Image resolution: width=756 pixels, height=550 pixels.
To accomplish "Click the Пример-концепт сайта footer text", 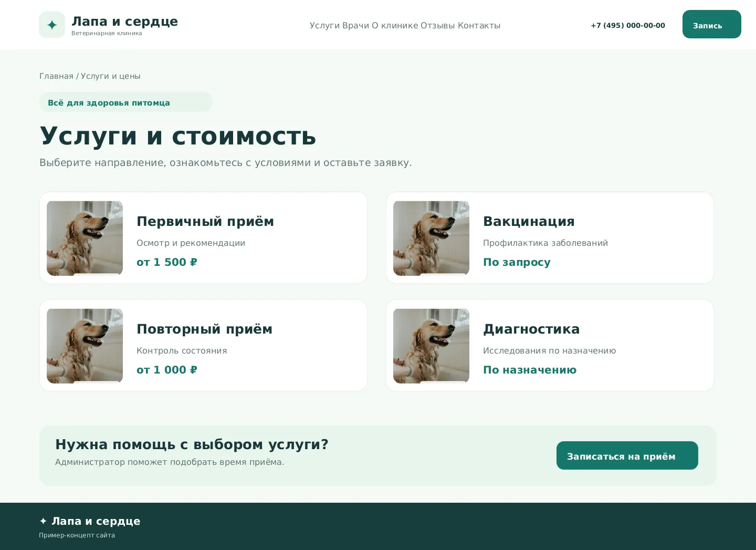I will pos(77,535).
